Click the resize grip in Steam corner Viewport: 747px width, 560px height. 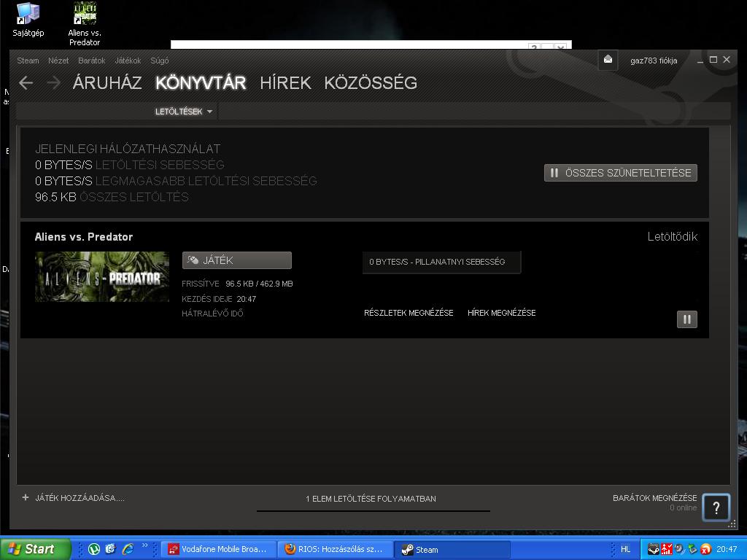tap(732, 524)
